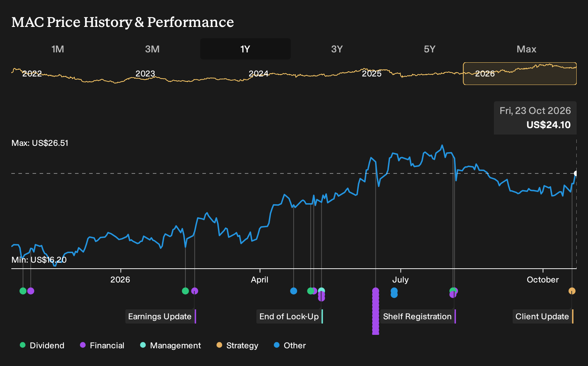Select the green Dividend dot near Shelf Registration

click(x=452, y=291)
